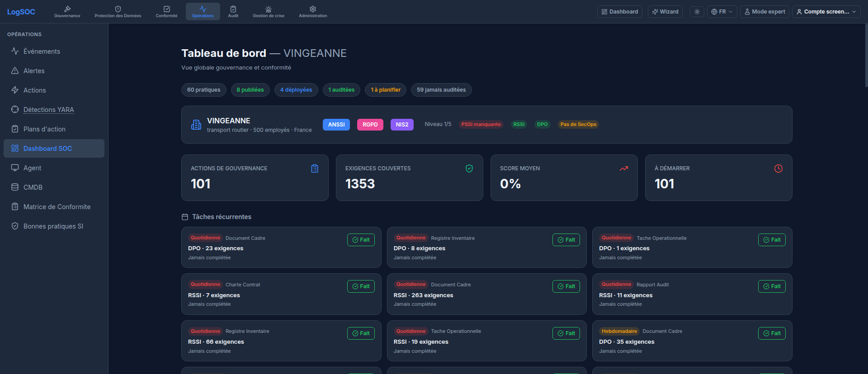The width and height of the screenshot is (868, 374).
Task: Mark DPO 35 exigences weekly task Fait
Action: pyautogui.click(x=772, y=333)
